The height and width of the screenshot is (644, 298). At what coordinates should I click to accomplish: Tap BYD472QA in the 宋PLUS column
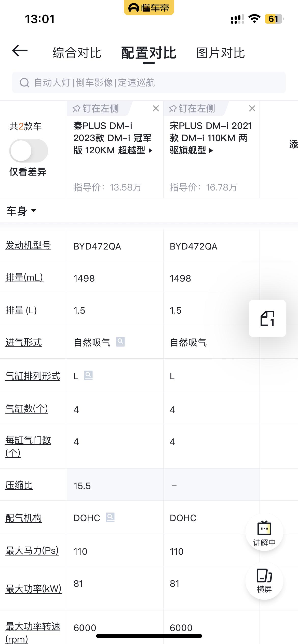(194, 246)
